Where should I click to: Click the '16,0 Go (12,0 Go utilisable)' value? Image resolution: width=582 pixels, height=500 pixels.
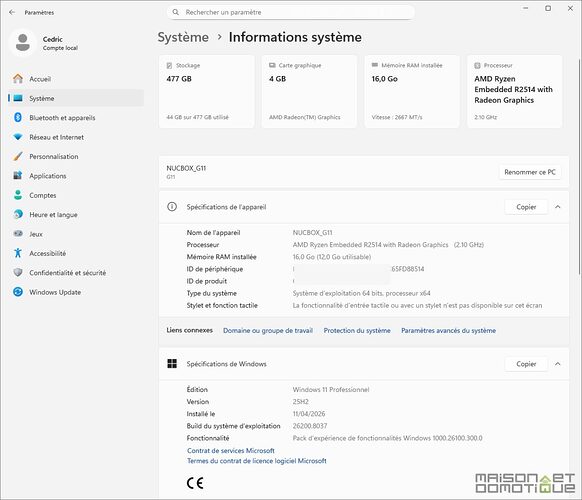pyautogui.click(x=331, y=257)
